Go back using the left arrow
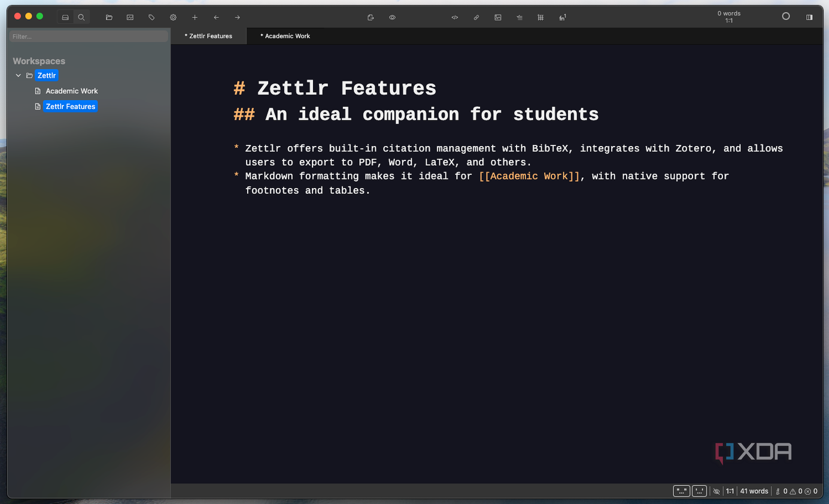This screenshot has width=829, height=504. (x=216, y=17)
